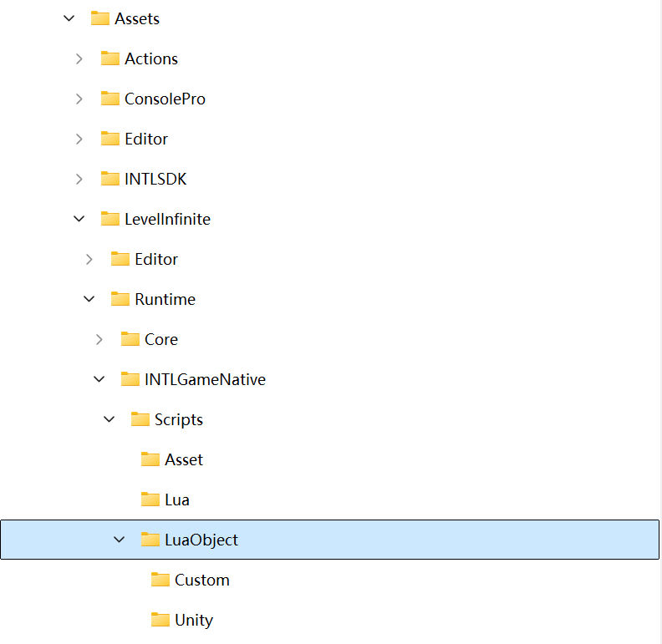Select the INTLGameNative folder label

205,379
